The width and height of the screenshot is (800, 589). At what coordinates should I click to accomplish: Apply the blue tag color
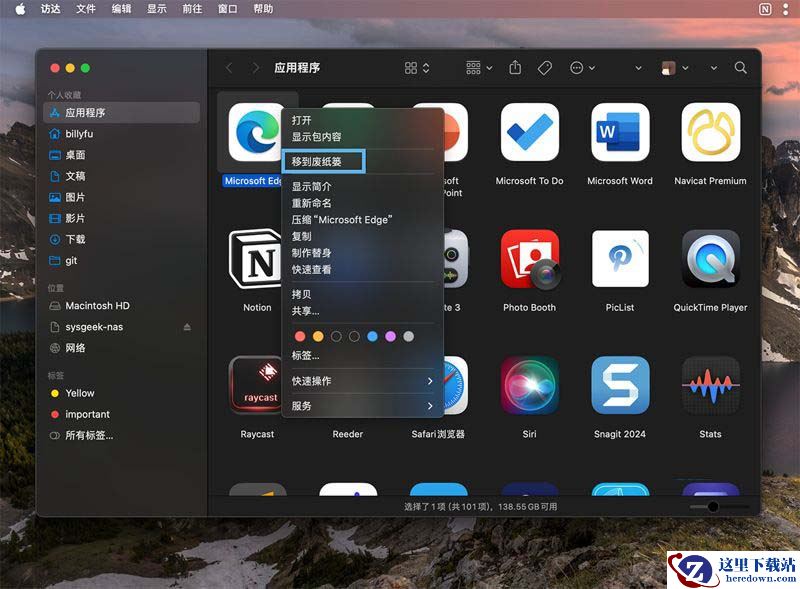(x=372, y=336)
